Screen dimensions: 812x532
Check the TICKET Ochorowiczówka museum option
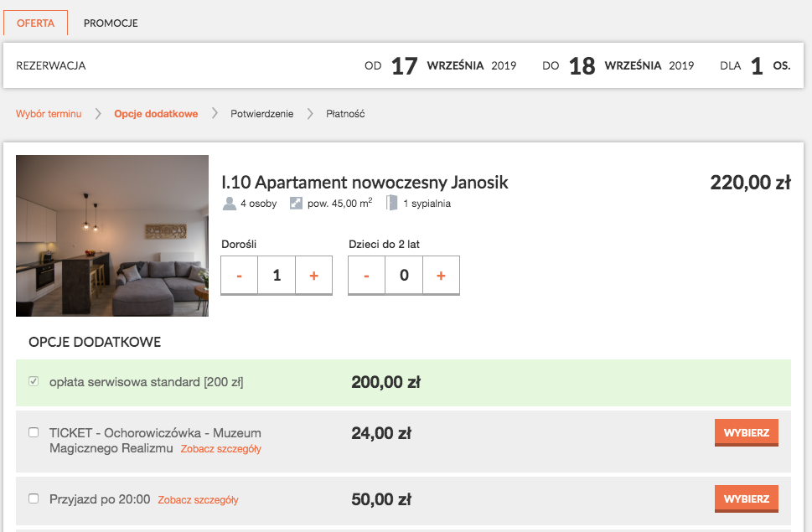click(x=32, y=431)
